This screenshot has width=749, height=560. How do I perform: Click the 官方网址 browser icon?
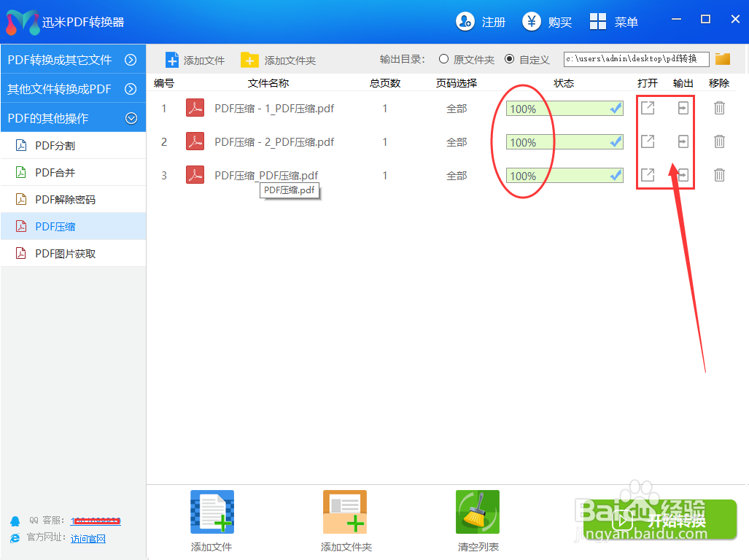click(x=15, y=538)
